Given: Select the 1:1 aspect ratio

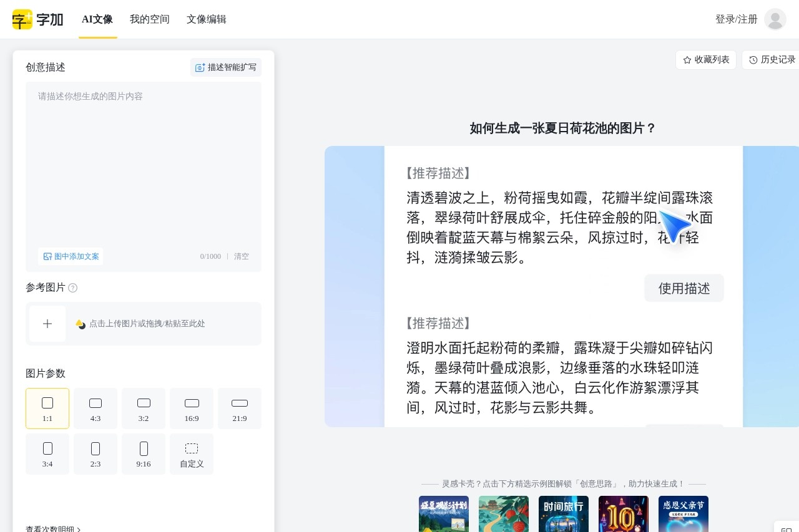Looking at the screenshot, I should 47,408.
